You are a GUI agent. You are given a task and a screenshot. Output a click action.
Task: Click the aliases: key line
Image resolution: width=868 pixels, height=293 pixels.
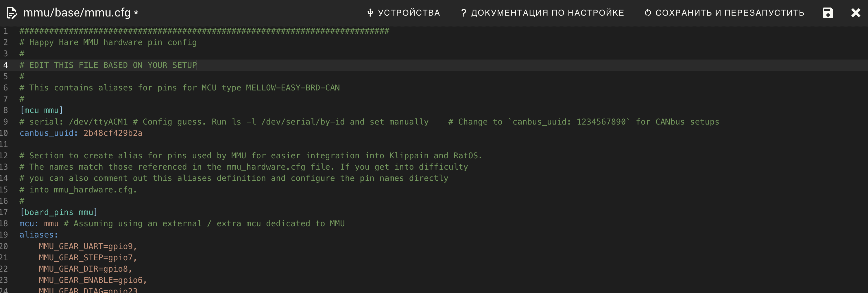(x=39, y=235)
